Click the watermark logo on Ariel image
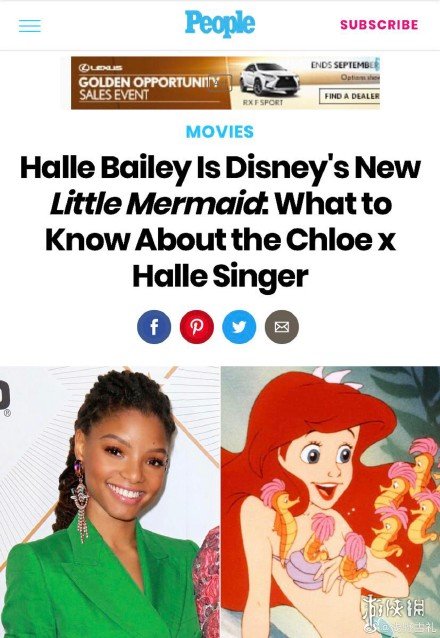440x638 pixels. [394, 616]
